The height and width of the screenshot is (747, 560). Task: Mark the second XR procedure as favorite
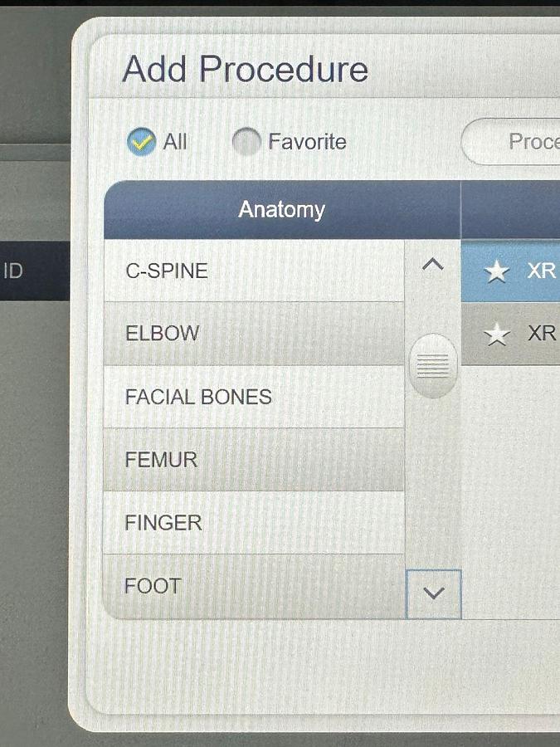pos(497,333)
